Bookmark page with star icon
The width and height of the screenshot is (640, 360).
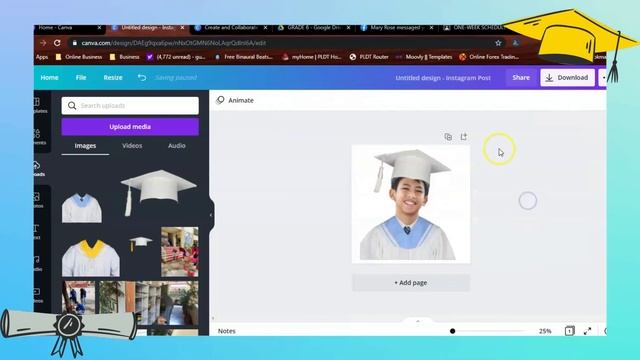click(498, 43)
